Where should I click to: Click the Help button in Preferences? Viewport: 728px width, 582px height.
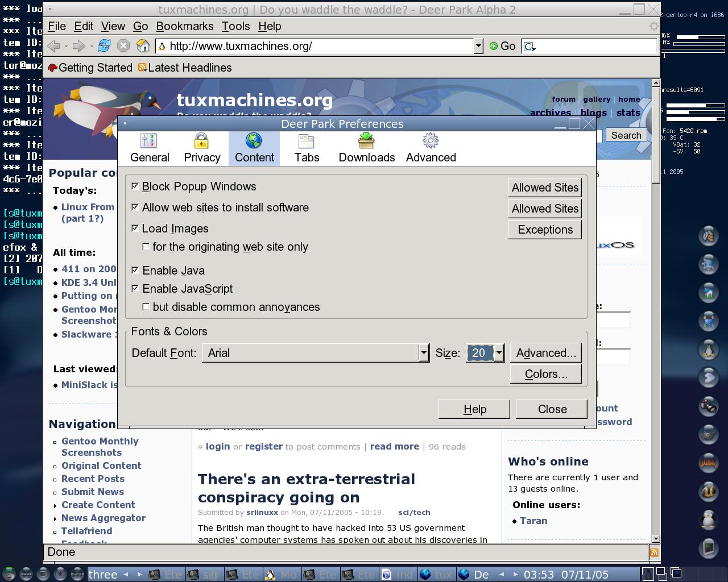(x=474, y=409)
